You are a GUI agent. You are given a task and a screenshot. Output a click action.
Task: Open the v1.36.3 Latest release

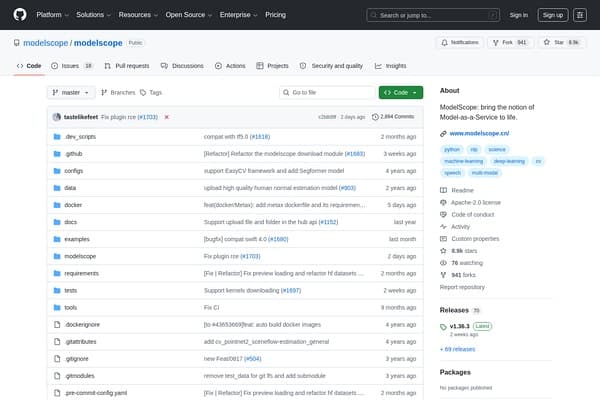tap(466, 327)
